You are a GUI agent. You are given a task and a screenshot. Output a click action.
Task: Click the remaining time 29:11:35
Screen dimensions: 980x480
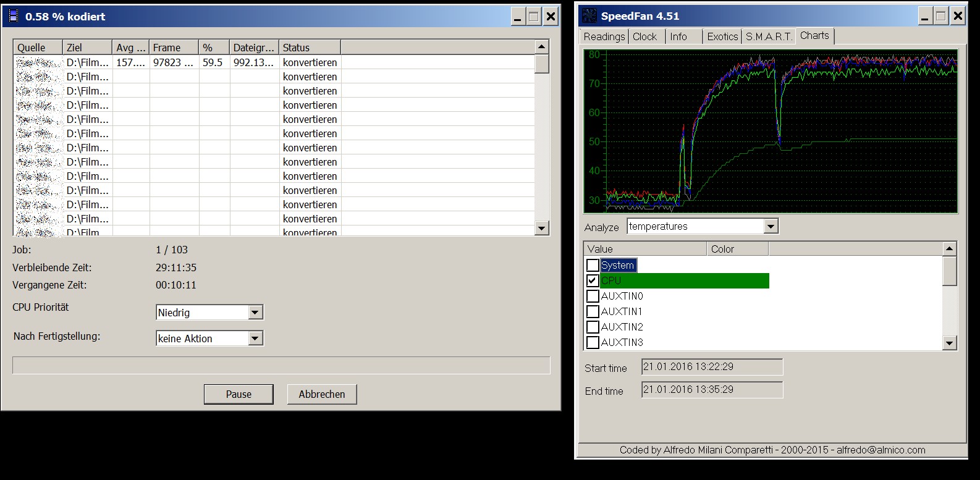176,267
